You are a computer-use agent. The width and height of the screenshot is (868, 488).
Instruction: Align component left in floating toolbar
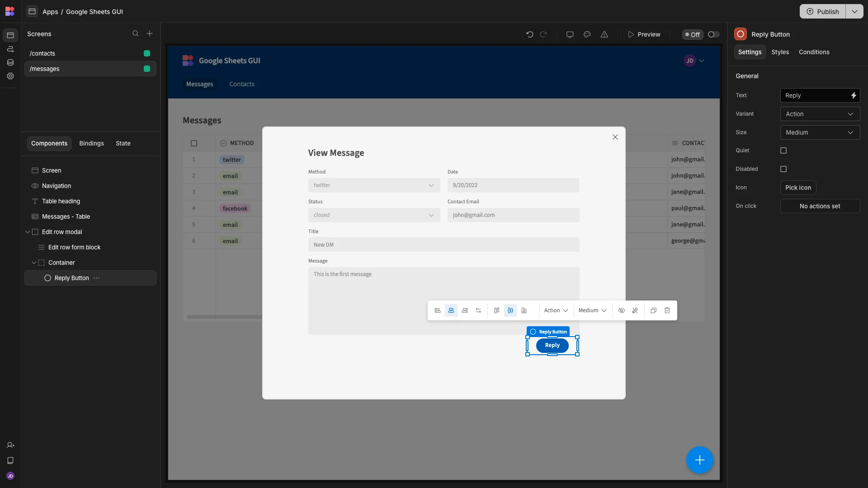[438, 310]
